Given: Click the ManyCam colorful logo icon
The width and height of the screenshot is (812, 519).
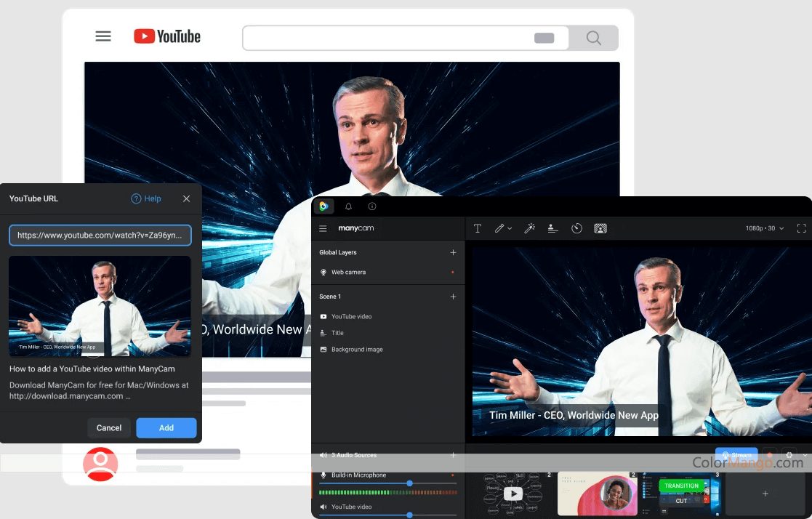Looking at the screenshot, I should (x=323, y=206).
